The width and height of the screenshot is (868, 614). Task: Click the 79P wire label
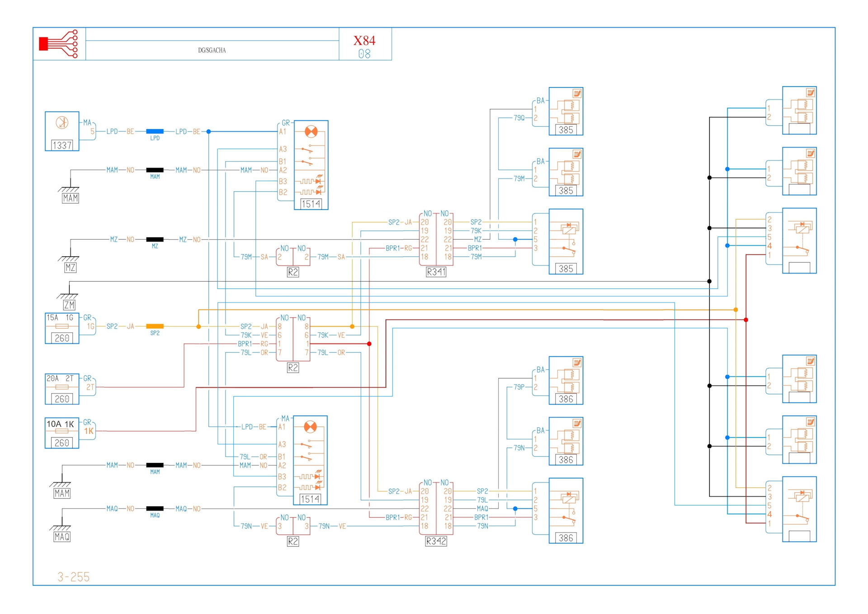519,387
